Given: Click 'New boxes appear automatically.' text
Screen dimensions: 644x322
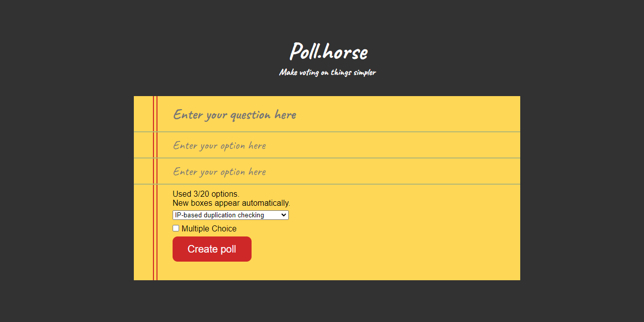Looking at the screenshot, I should coord(231,203).
